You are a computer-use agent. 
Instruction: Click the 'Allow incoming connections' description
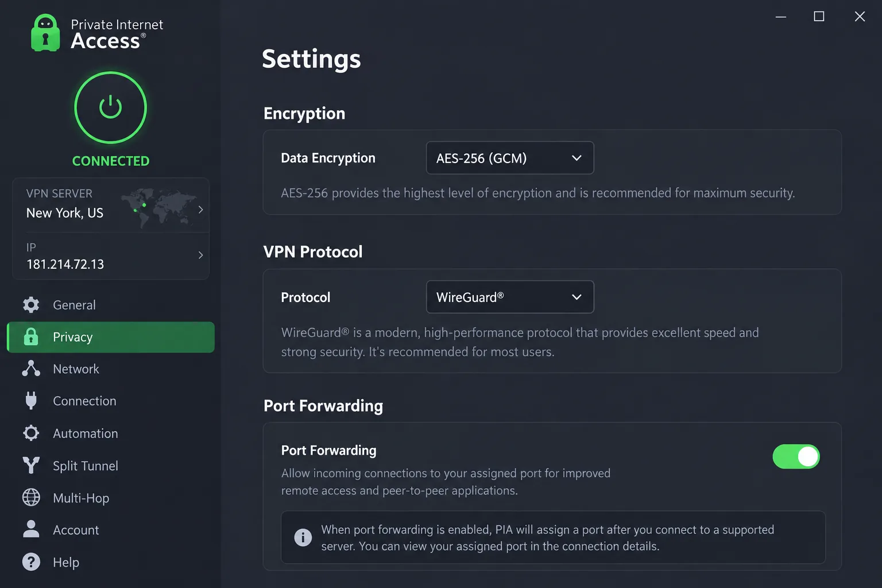coord(446,482)
